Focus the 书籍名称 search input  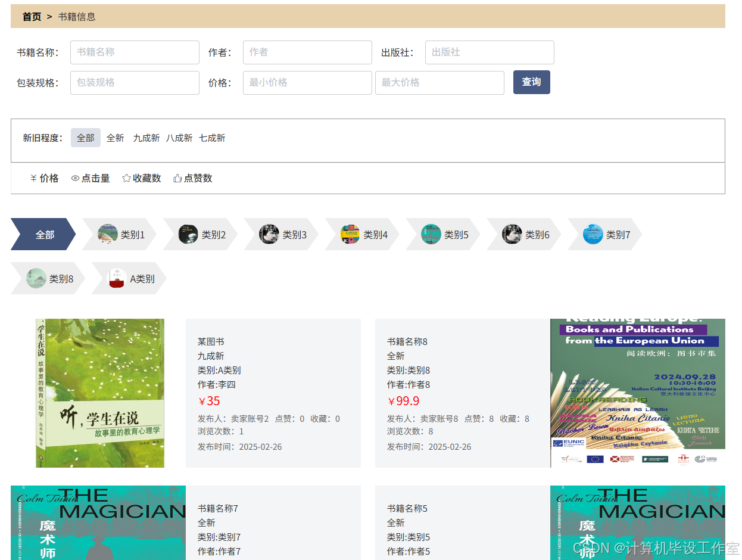(135, 52)
